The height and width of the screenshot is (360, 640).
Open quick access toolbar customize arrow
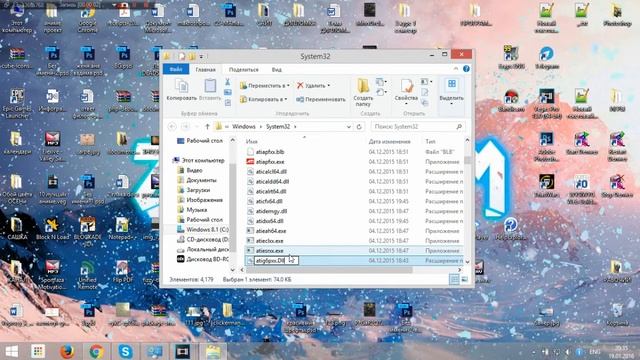[x=201, y=56]
